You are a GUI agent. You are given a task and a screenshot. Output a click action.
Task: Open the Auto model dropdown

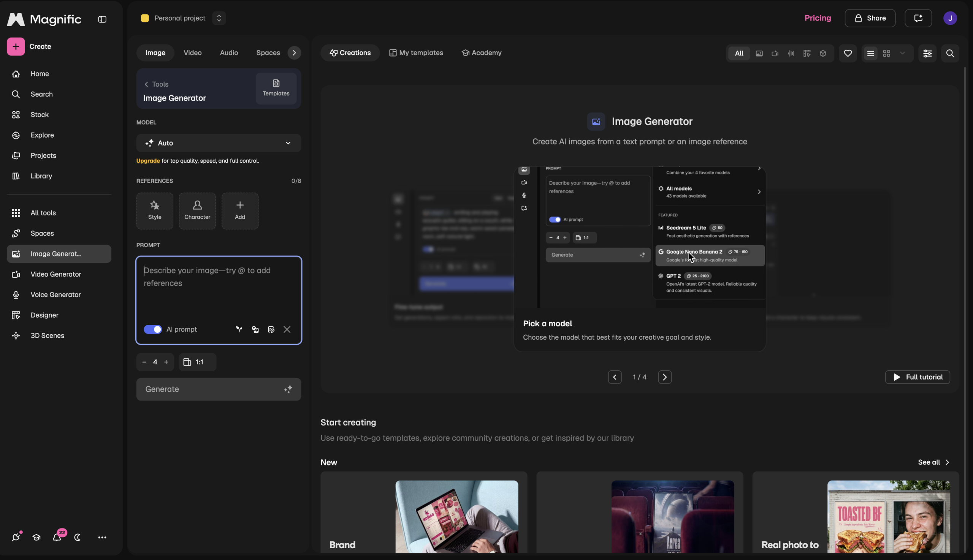point(219,143)
